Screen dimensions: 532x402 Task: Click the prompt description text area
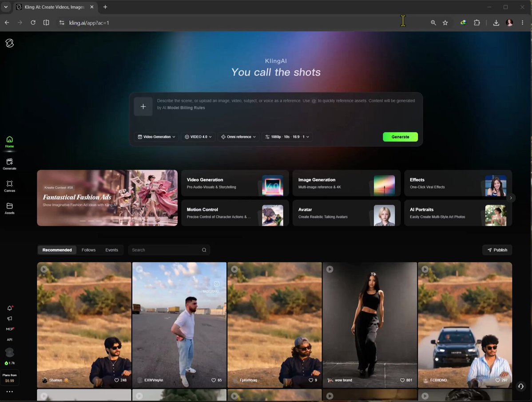[286, 112]
